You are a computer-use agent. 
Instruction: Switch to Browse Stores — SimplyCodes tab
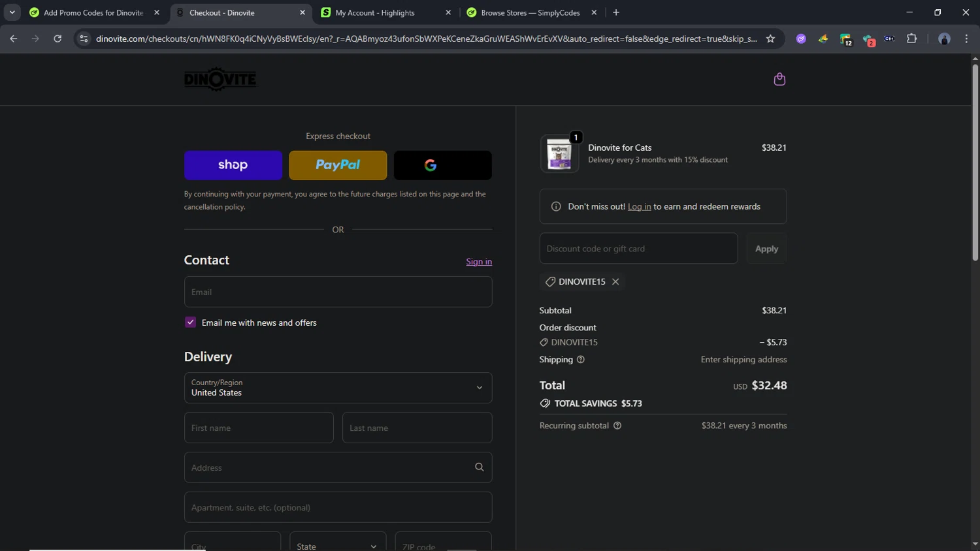click(531, 12)
